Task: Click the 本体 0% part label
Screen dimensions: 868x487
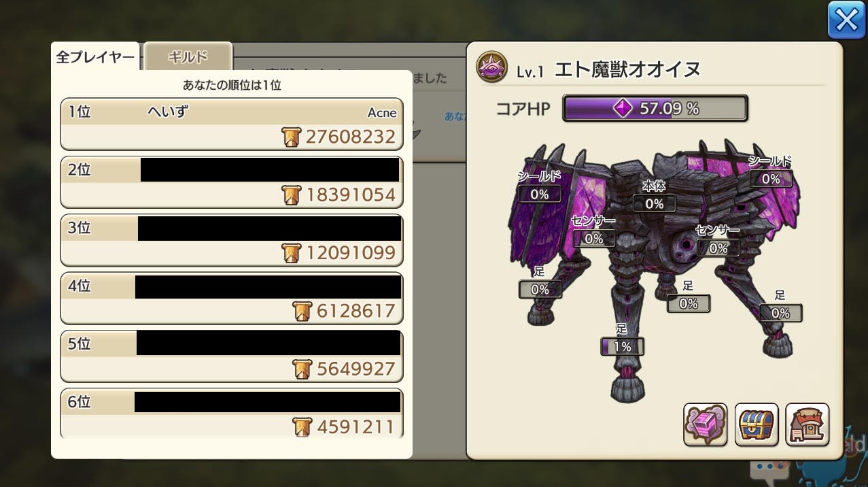Action: coord(654,203)
